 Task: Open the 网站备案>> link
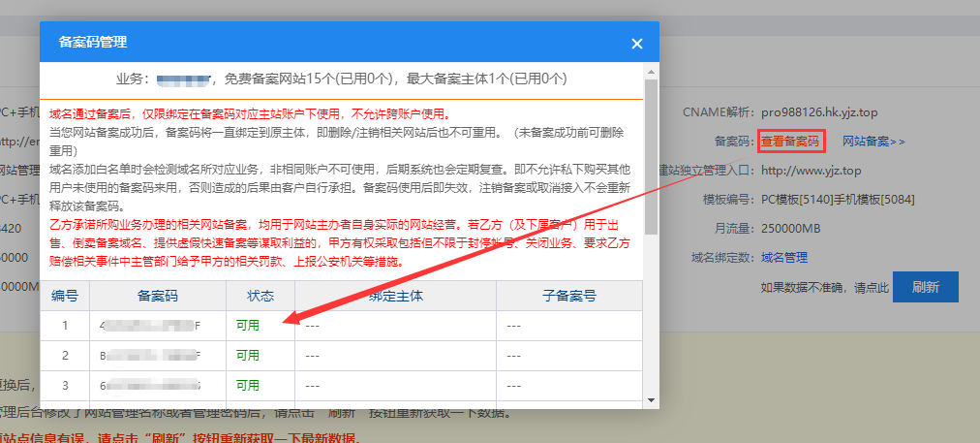coord(873,142)
